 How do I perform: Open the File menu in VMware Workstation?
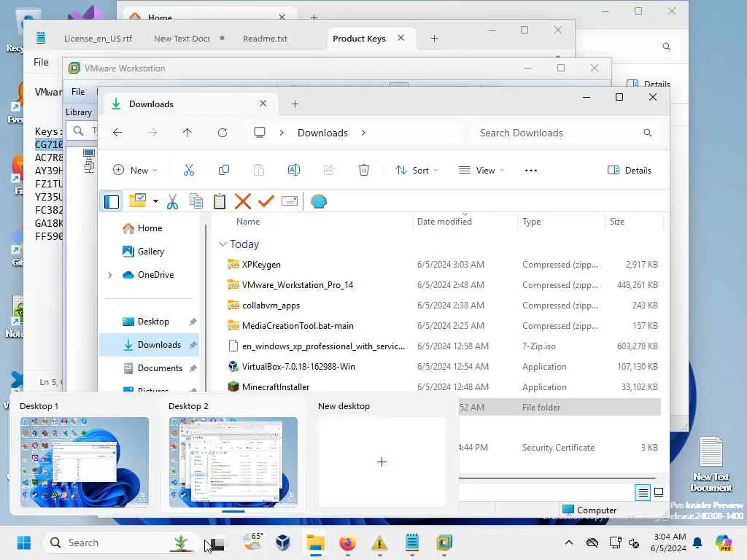coord(78,91)
